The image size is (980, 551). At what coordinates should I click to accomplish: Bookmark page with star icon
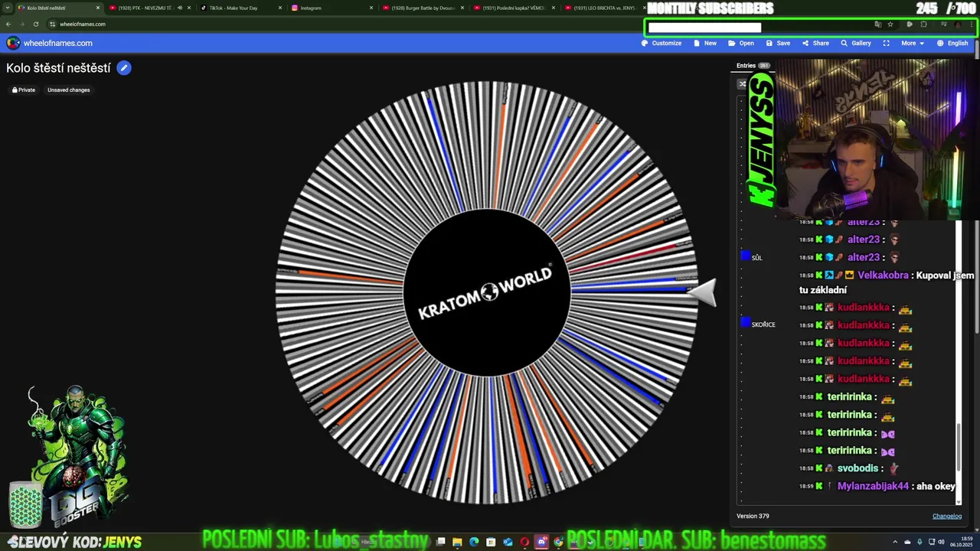[890, 24]
